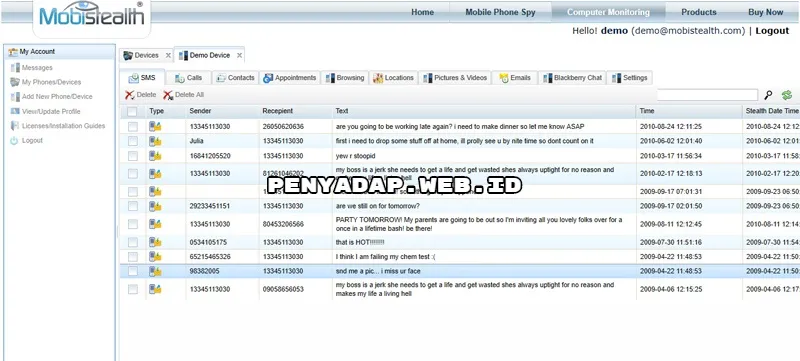The image size is (800, 361).
Task: Open the Calls tab
Action: pyautogui.click(x=188, y=78)
